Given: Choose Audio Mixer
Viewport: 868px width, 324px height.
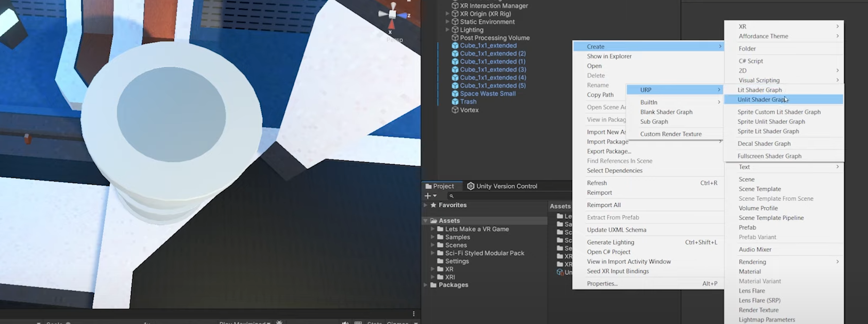Looking at the screenshot, I should point(784,249).
